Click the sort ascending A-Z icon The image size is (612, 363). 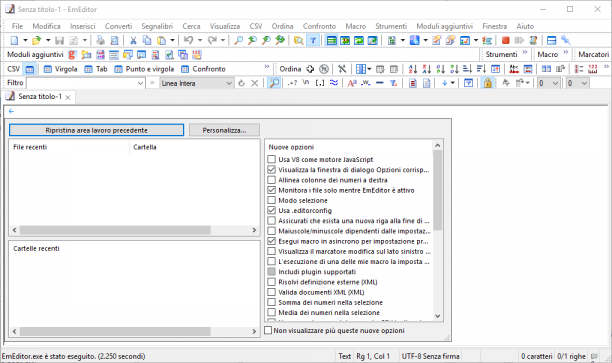point(413,69)
